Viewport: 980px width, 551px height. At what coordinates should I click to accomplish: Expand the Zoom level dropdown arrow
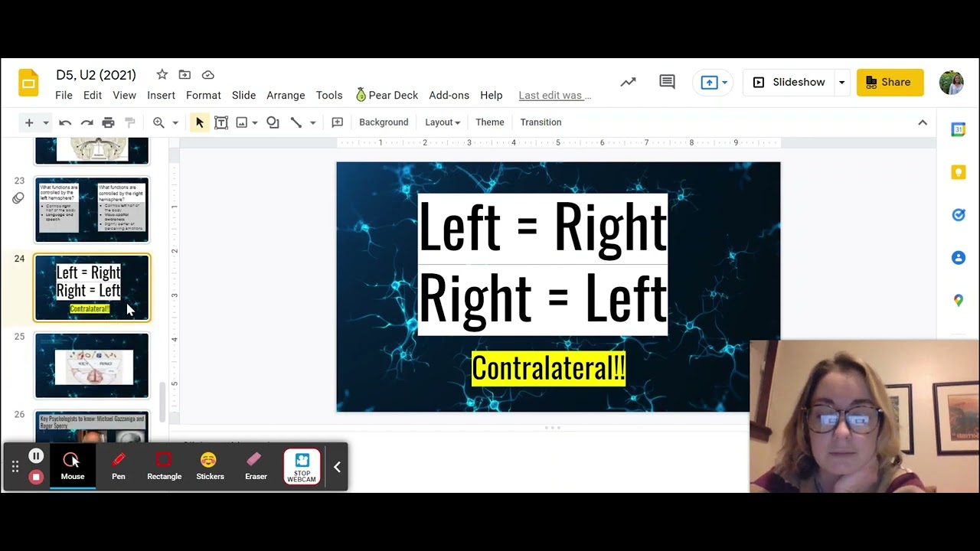coord(175,122)
